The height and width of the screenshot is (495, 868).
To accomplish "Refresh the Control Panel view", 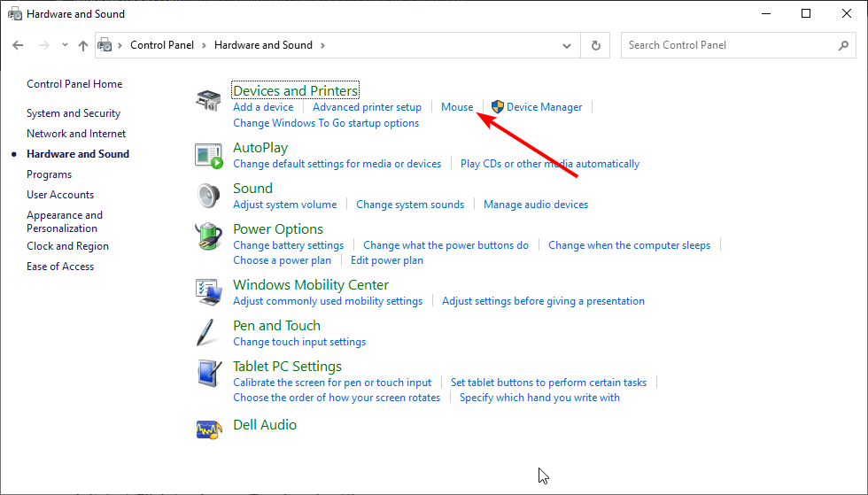I will pyautogui.click(x=595, y=45).
